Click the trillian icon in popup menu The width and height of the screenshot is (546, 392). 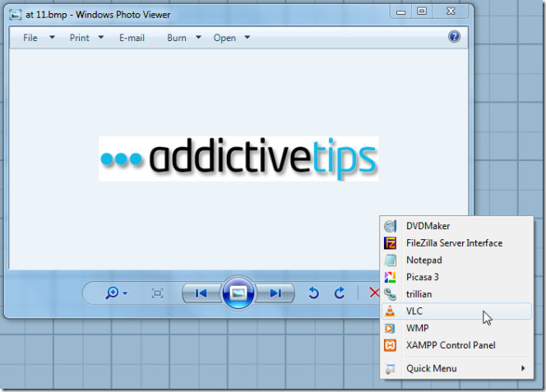[390, 294]
